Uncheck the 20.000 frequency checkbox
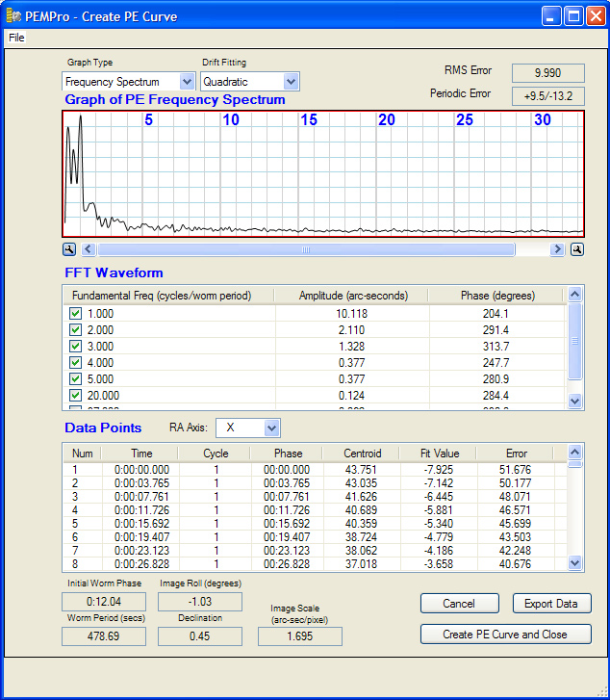Viewport: 610px width, 700px height. [x=75, y=396]
